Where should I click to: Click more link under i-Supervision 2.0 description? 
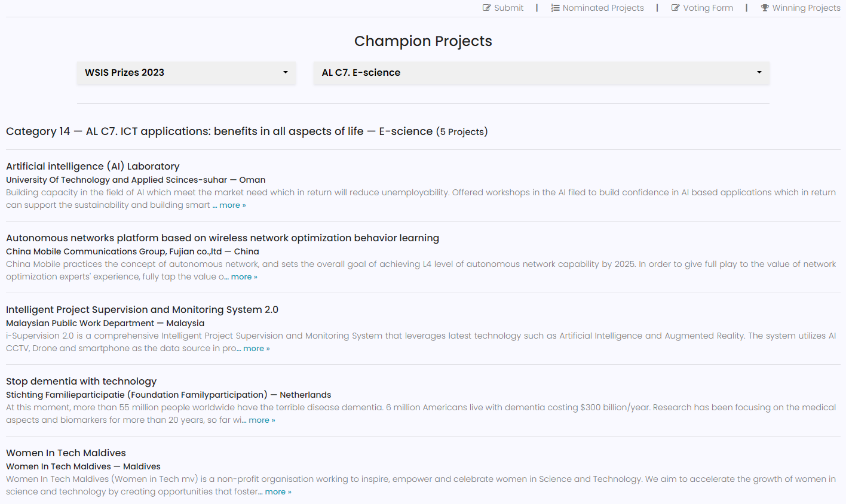coord(256,348)
